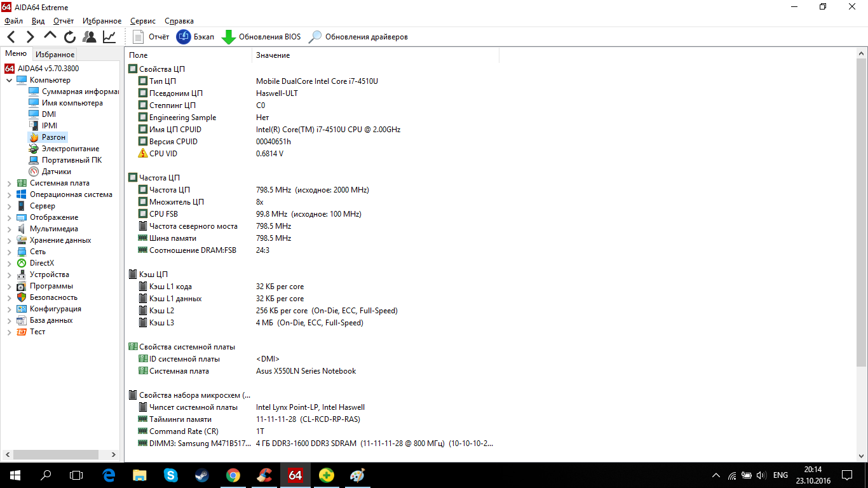Expand the Сеть tree node
868x488 pixels.
9,252
